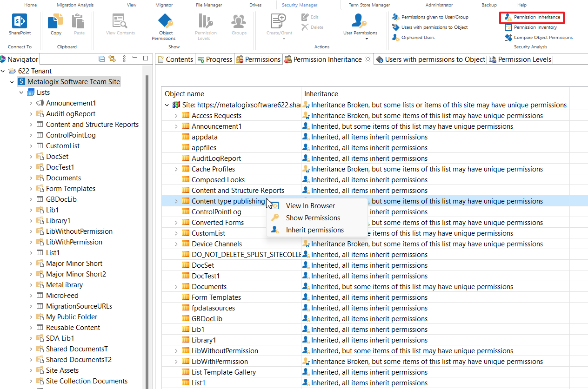Click the Copy icon in Clipboard

[x=56, y=21]
